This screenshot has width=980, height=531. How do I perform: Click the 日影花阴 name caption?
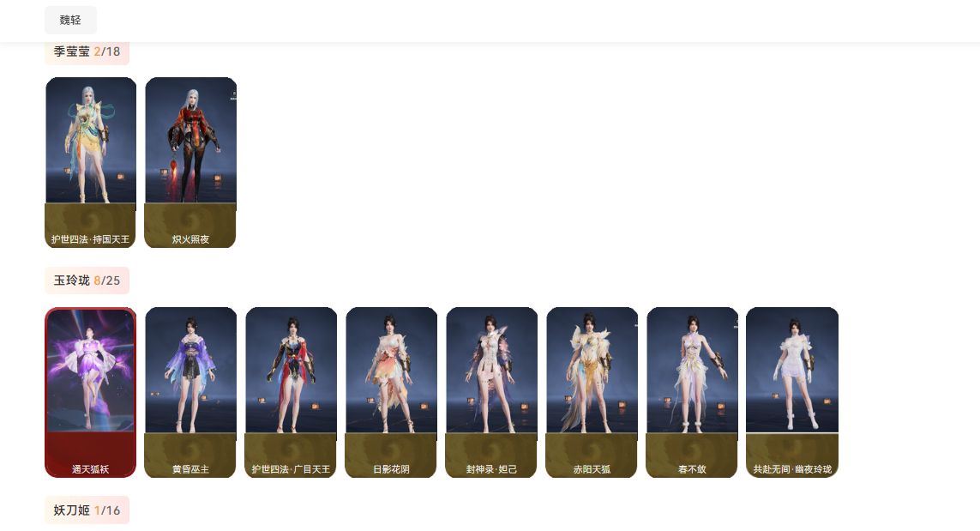(x=391, y=469)
